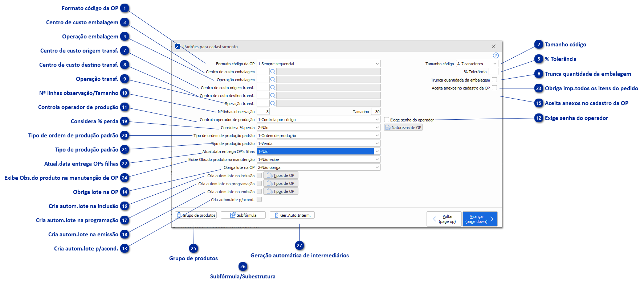Viewport: 644px width, 286px height.
Task: Toggle Cria autom.lote na programação checkbox
Action: (259, 183)
